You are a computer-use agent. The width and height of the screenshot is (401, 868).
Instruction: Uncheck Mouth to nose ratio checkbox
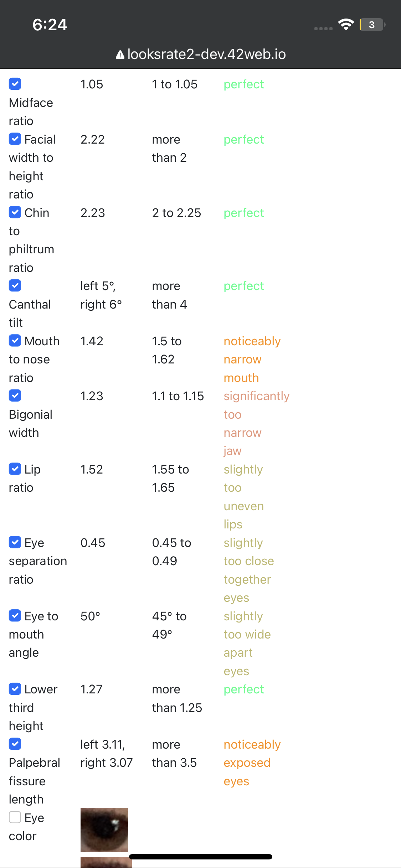coord(15,341)
